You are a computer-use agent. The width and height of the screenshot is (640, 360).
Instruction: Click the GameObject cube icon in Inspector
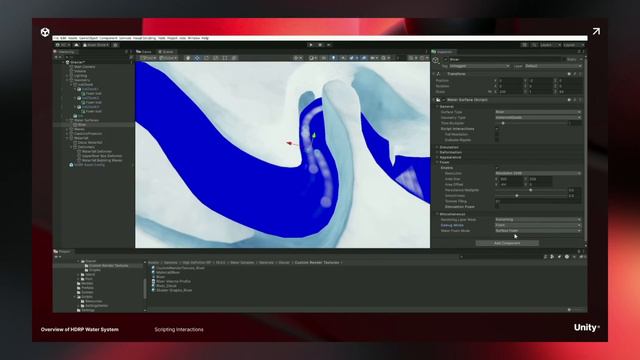[x=436, y=61]
